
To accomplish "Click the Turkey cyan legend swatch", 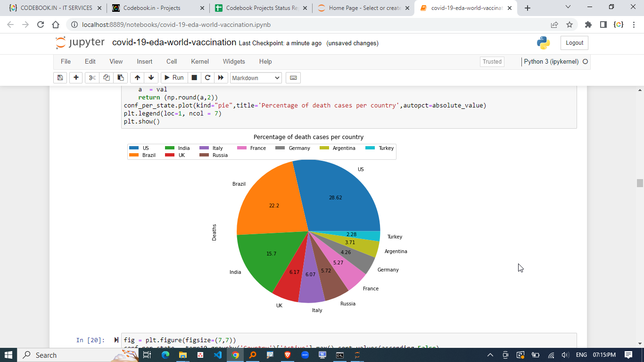I will click(x=371, y=148).
